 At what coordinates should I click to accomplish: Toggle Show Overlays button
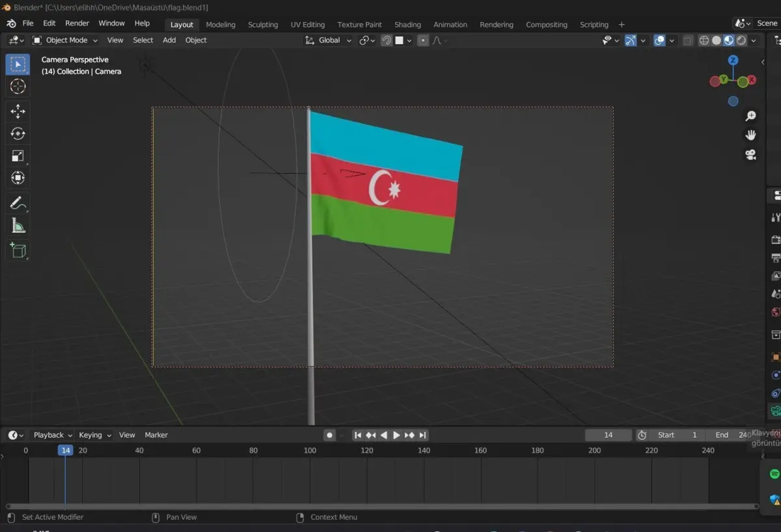tap(659, 40)
